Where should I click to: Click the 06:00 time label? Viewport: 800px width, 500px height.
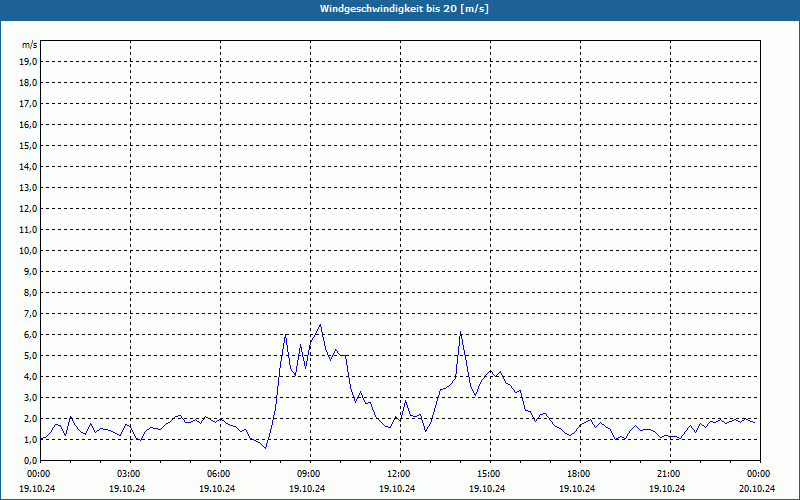click(x=217, y=474)
